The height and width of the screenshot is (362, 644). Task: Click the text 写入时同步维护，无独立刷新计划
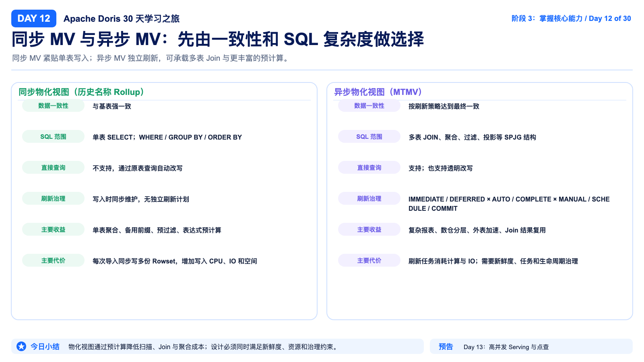(x=141, y=199)
